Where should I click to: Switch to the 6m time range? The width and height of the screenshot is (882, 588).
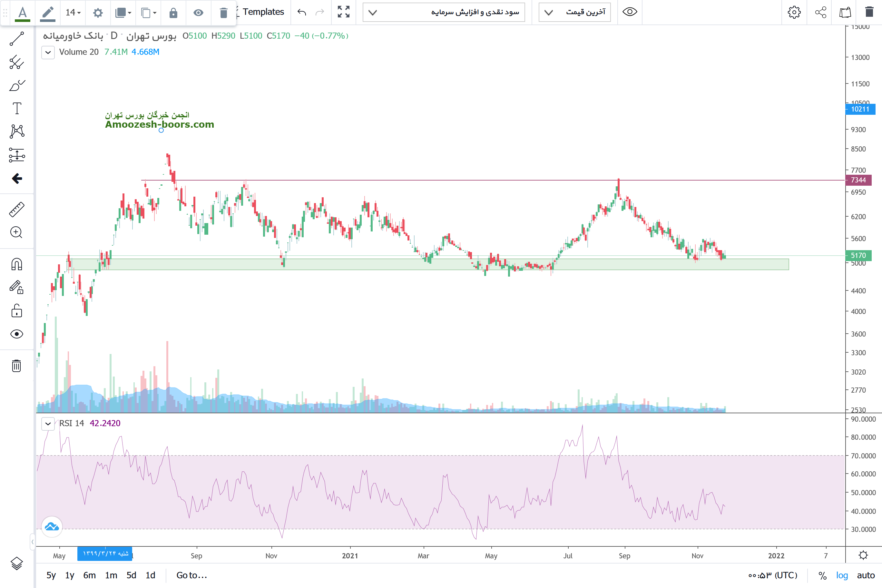(x=89, y=575)
